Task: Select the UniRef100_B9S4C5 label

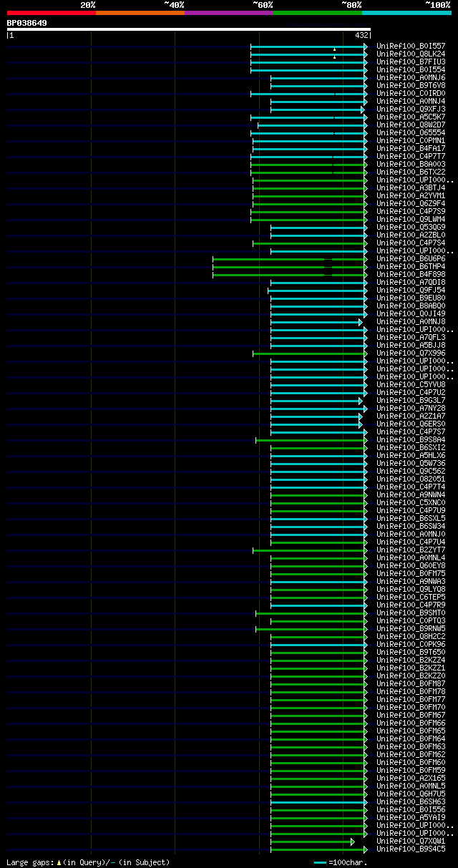Action: (x=411, y=849)
